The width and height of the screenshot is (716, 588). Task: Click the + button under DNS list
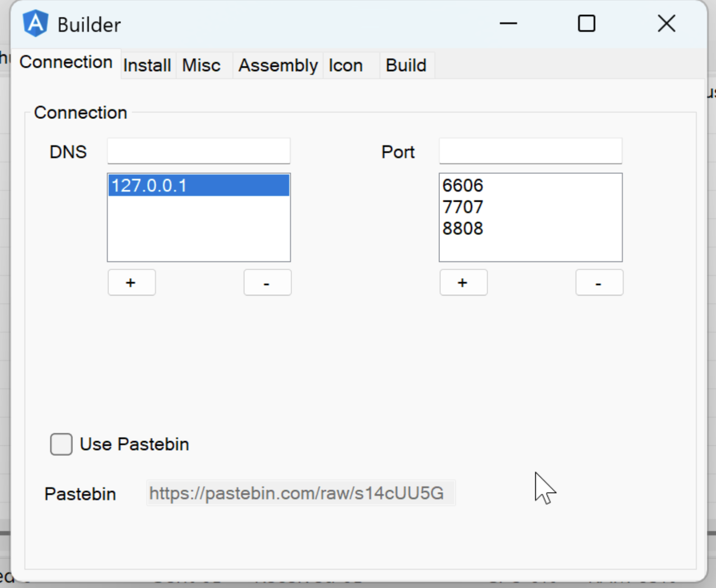(131, 282)
